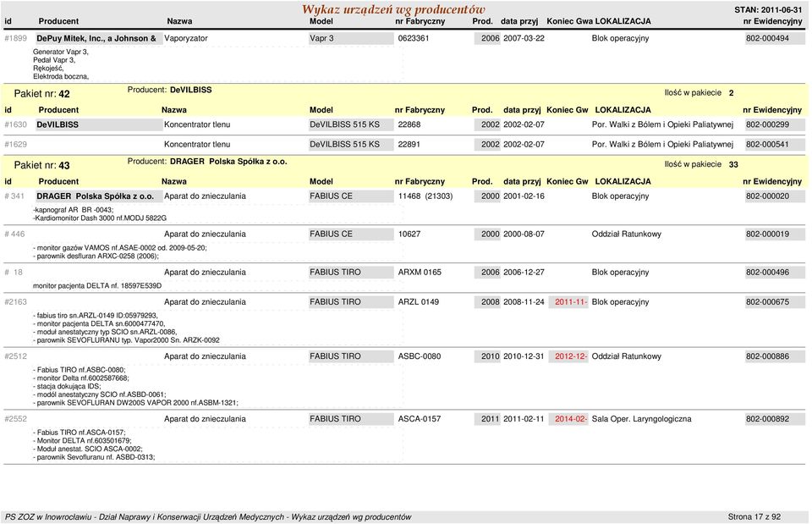The width and height of the screenshot is (812, 524).
Task: Click 'Ilość w pakiecie 2' count
Action: [x=700, y=93]
